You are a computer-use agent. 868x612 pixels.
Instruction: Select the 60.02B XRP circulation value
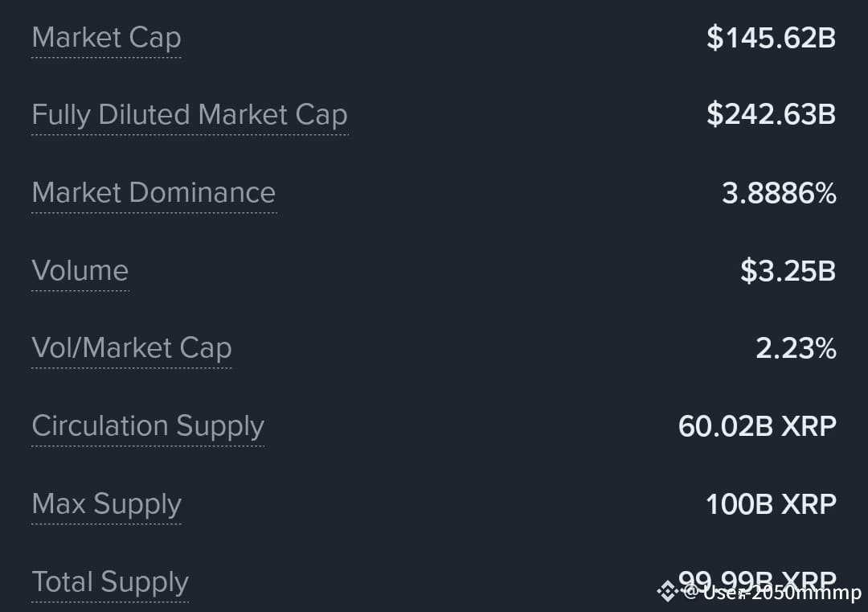757,426
